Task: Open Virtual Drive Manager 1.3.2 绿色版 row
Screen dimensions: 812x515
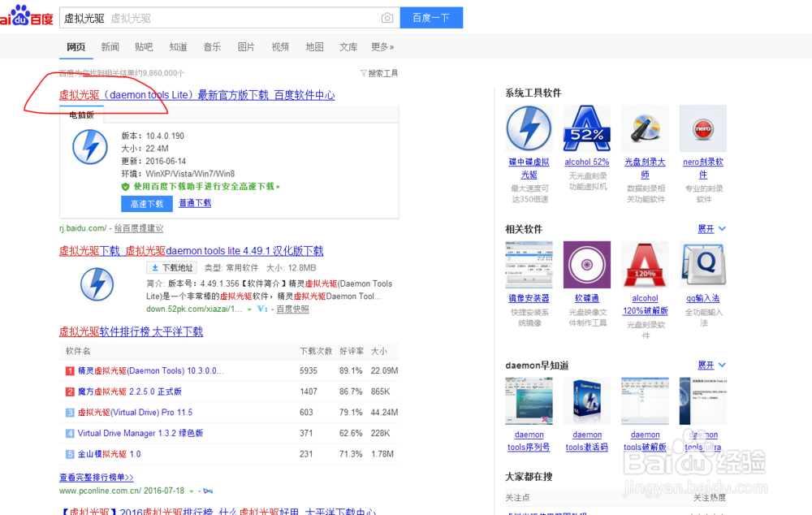Action: click(x=140, y=433)
